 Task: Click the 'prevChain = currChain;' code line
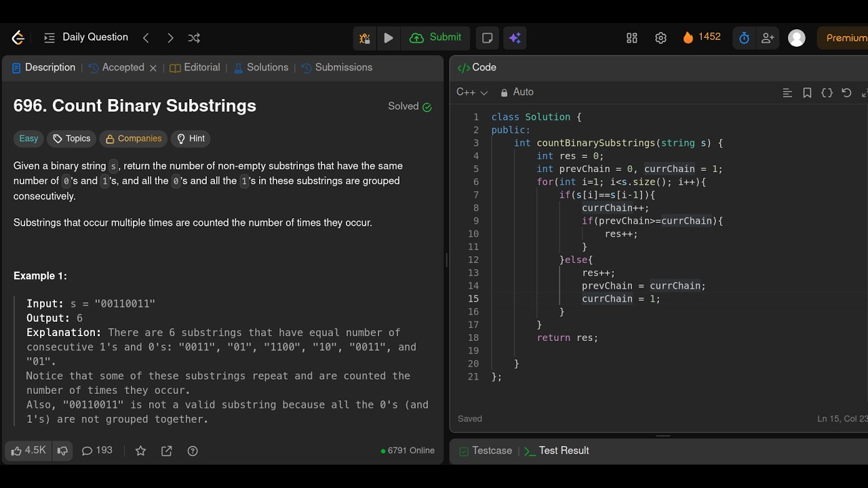click(644, 286)
